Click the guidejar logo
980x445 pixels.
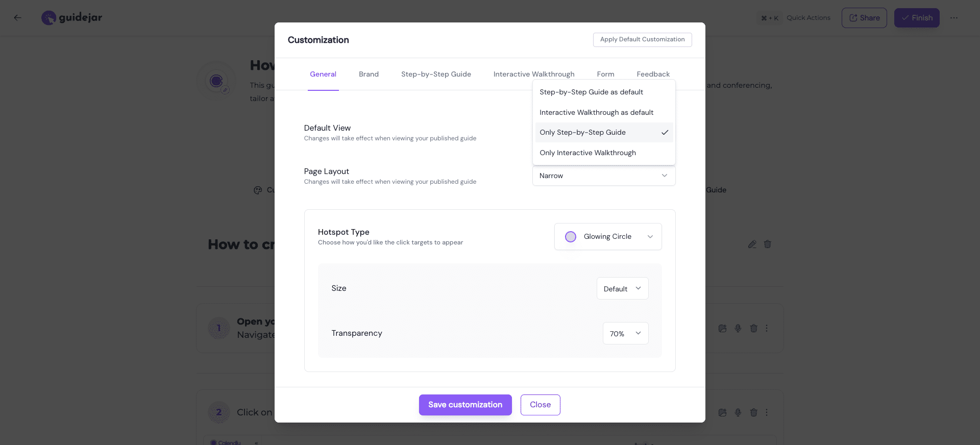(72, 18)
